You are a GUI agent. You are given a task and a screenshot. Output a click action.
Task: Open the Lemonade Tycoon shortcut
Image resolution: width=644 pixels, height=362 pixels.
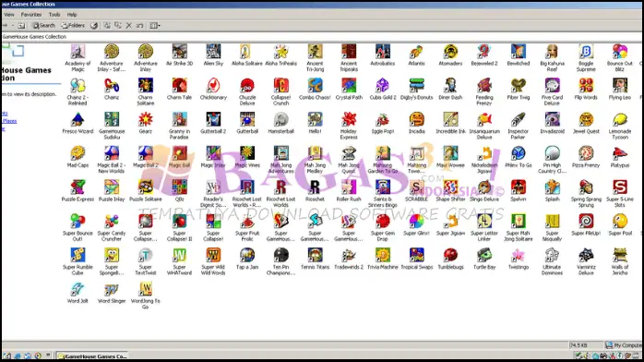tap(620, 120)
